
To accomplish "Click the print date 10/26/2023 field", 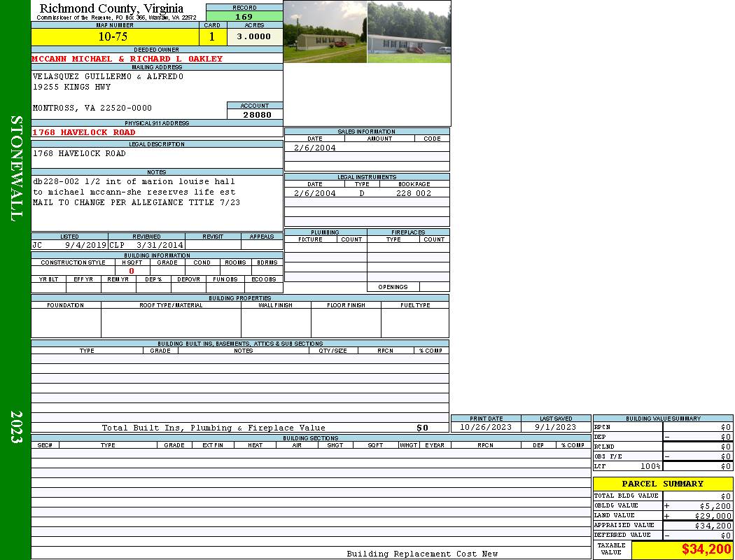I will (486, 427).
